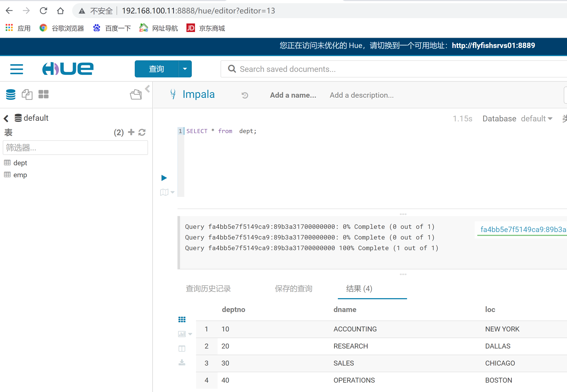This screenshot has width=567, height=392.
Task: Click the fa4bb5e7f5149ca9 query link
Action: (521, 228)
